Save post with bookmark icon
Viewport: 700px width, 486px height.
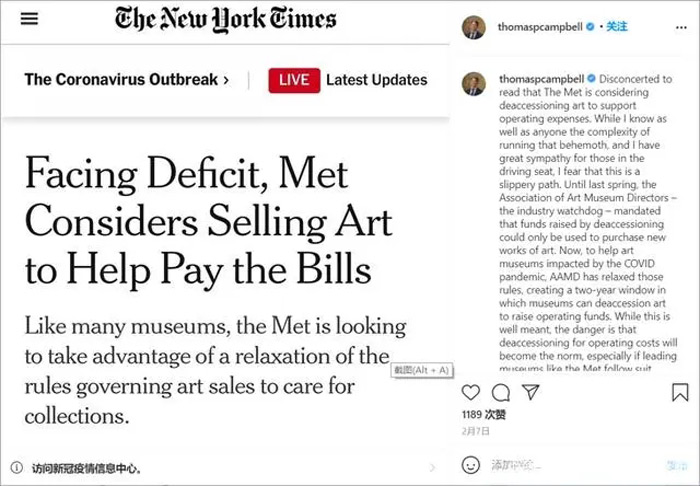click(x=680, y=393)
